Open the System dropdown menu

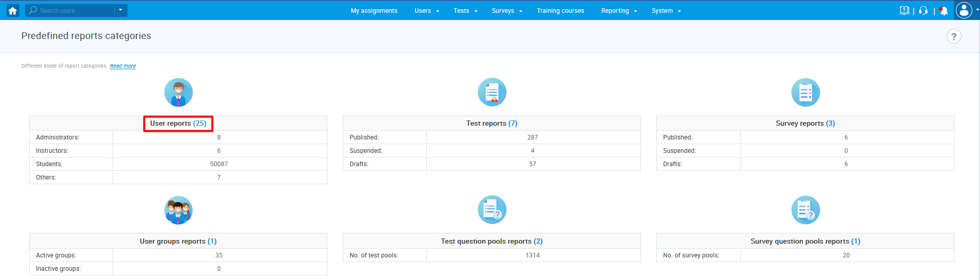[x=666, y=11]
